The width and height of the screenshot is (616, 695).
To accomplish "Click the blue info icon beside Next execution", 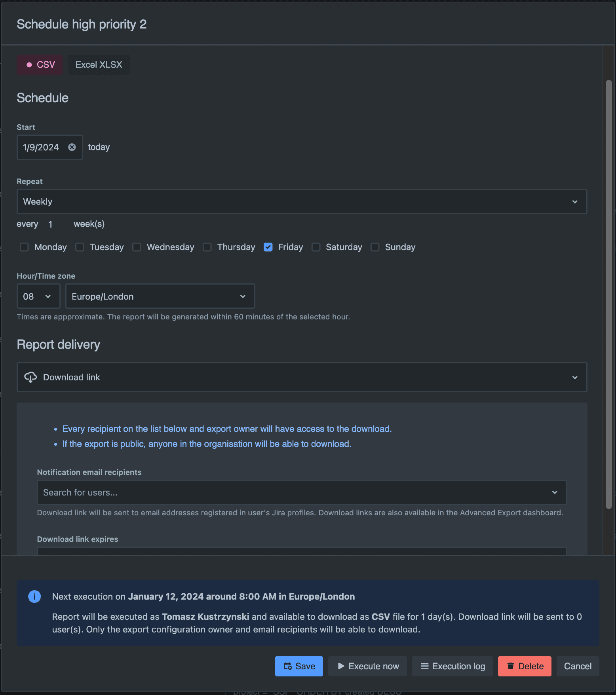I will coord(34,596).
